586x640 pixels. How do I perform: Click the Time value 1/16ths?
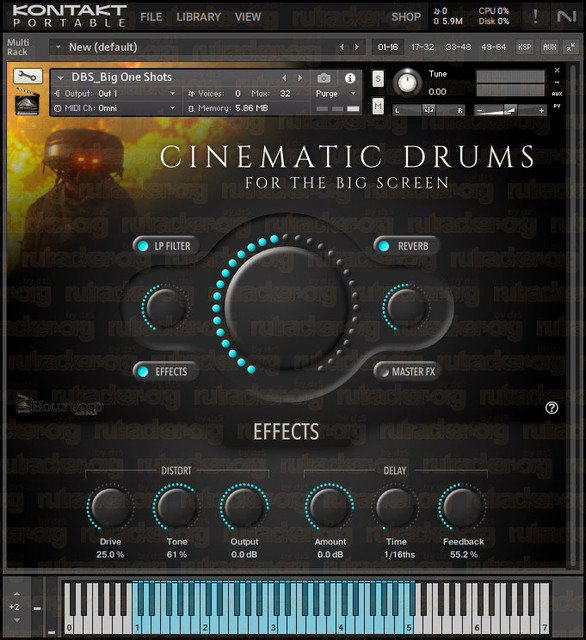(400, 554)
